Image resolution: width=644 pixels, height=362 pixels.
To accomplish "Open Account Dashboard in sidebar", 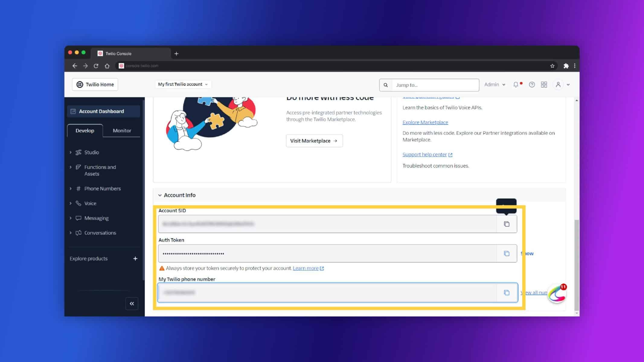I will coord(104,111).
